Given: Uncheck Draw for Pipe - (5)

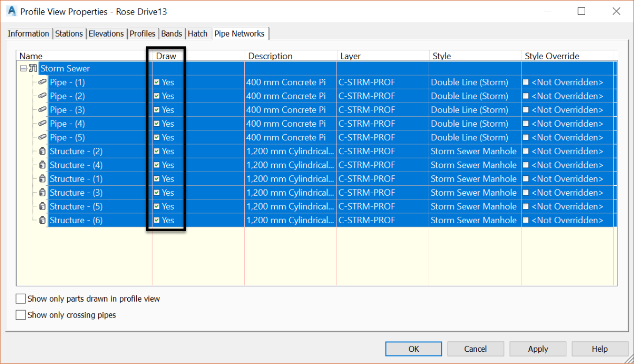Looking at the screenshot, I should 157,137.
